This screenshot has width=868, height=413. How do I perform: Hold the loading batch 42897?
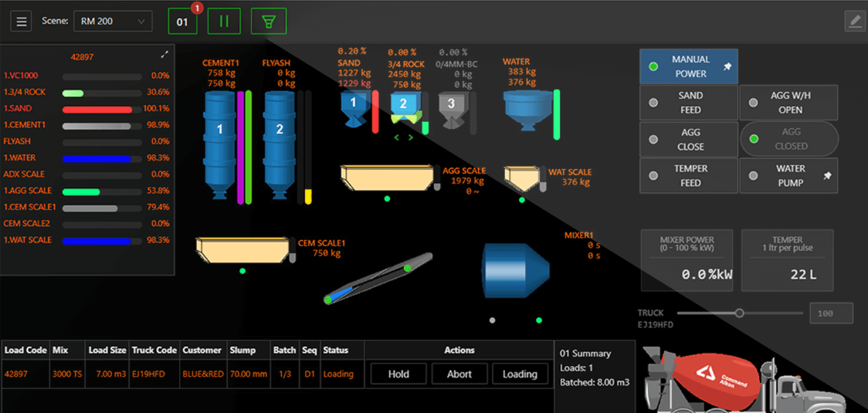click(397, 374)
